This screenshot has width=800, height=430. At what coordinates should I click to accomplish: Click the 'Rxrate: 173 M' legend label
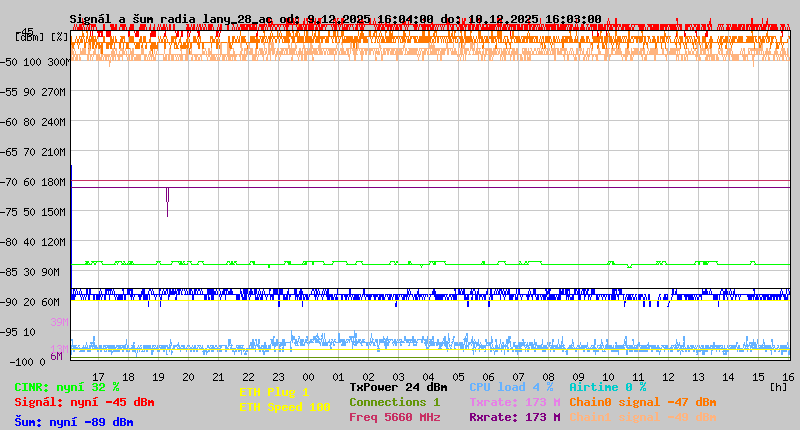point(515,417)
